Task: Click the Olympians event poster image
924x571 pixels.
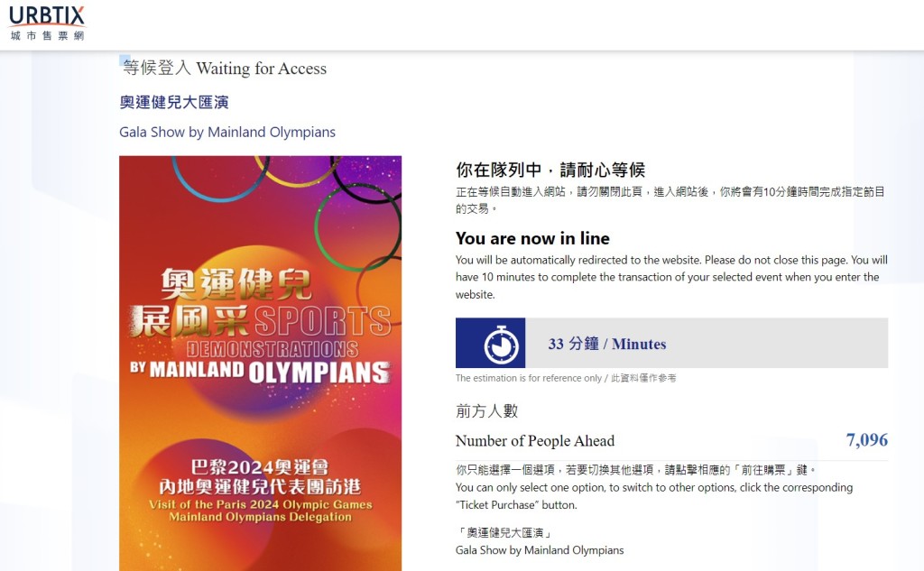Action: (x=261, y=363)
